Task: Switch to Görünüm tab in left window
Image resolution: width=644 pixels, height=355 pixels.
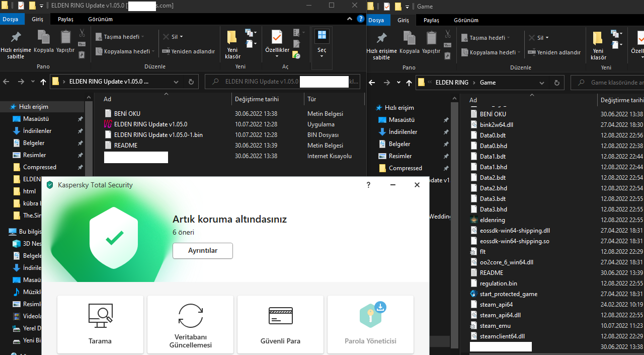Action: coord(100,19)
